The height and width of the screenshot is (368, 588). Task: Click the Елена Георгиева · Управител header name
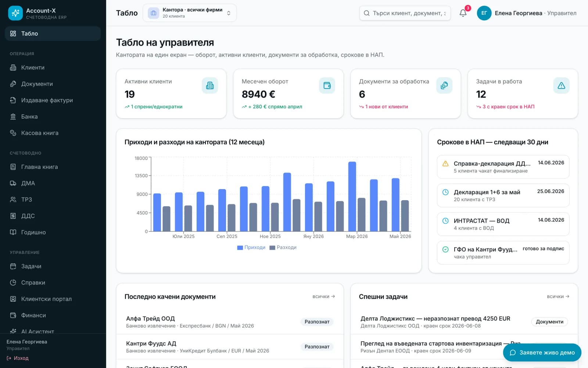[535, 13]
